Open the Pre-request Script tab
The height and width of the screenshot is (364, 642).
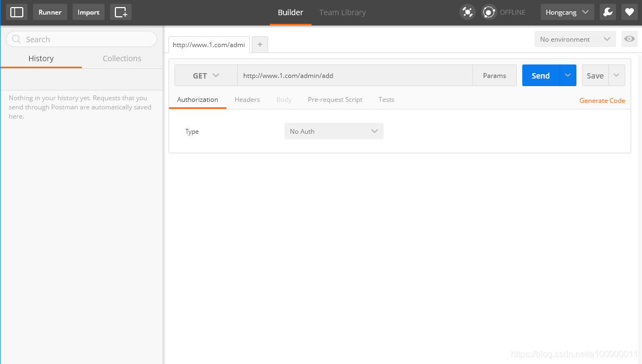click(x=335, y=100)
